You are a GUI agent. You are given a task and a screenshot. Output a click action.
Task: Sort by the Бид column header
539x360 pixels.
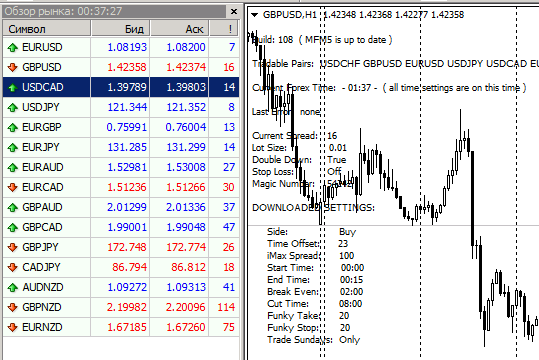pos(120,29)
